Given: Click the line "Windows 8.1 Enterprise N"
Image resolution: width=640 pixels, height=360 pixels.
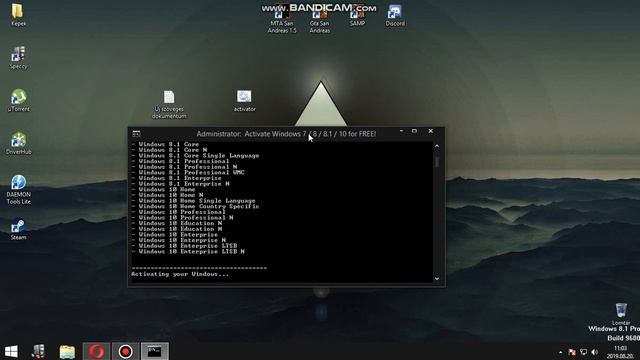Looking at the screenshot, I should point(184,184).
